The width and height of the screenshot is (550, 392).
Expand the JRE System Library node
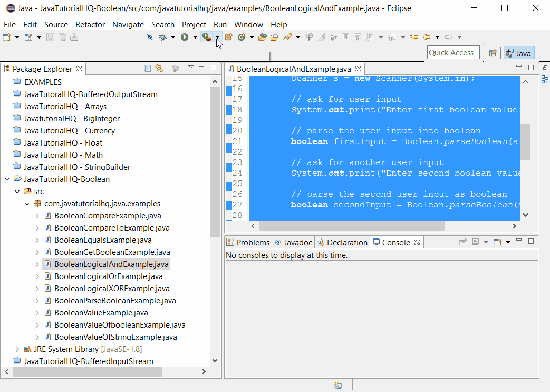17,349
